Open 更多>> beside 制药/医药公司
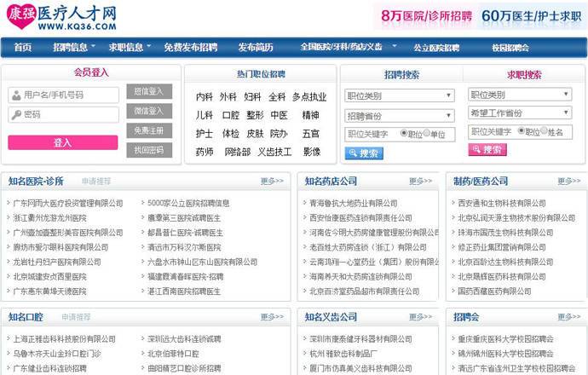 click(568, 181)
